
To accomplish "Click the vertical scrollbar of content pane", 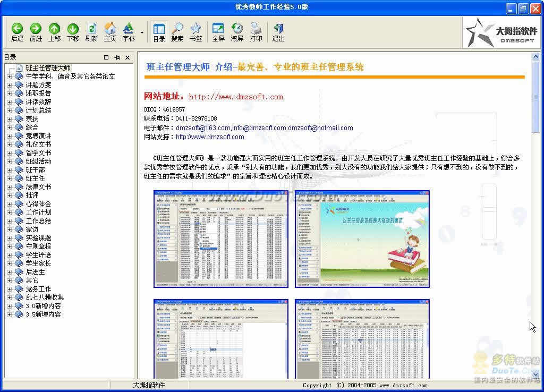I will coord(535,212).
